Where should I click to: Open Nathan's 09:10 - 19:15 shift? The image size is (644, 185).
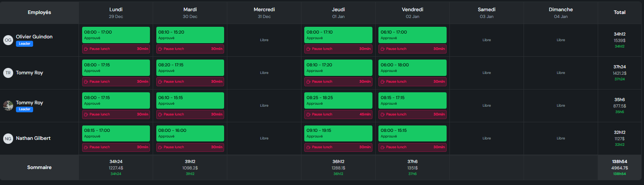coord(338,133)
